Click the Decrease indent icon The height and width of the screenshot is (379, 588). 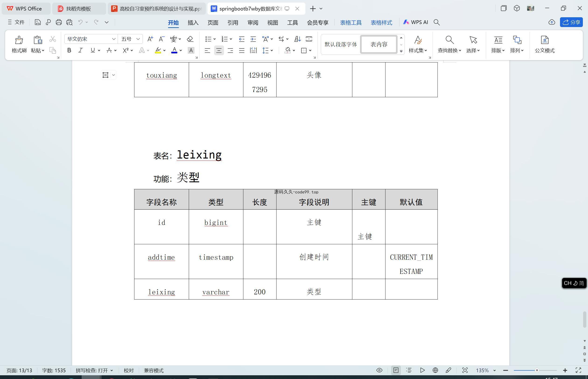(x=242, y=39)
